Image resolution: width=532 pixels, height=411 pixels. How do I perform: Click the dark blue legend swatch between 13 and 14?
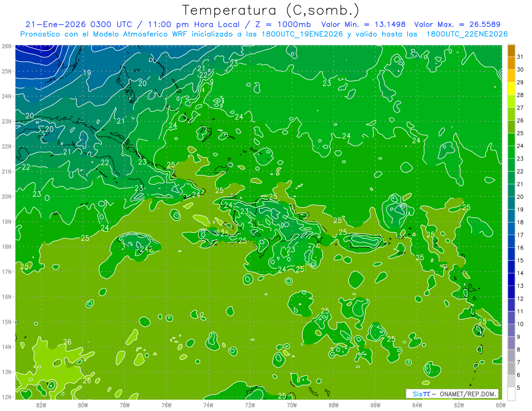click(x=511, y=279)
